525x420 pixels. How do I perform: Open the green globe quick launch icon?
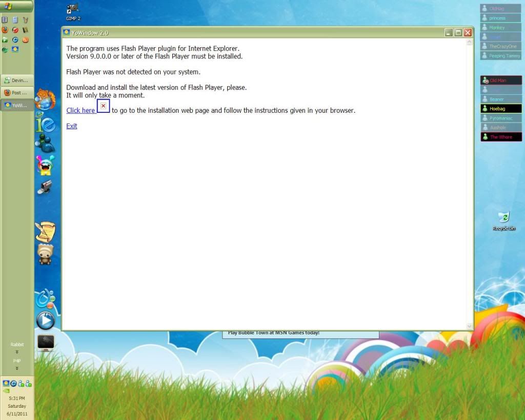(x=5, y=50)
